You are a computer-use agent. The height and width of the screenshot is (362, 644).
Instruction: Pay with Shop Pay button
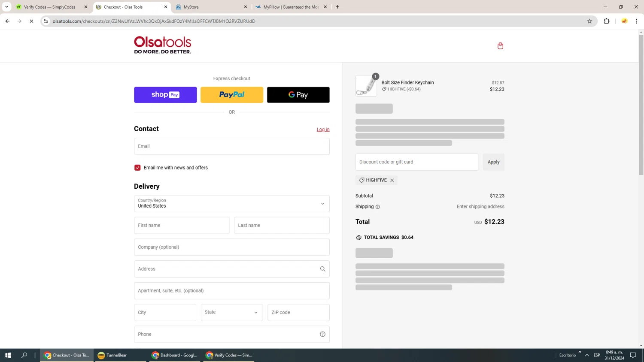(x=165, y=95)
